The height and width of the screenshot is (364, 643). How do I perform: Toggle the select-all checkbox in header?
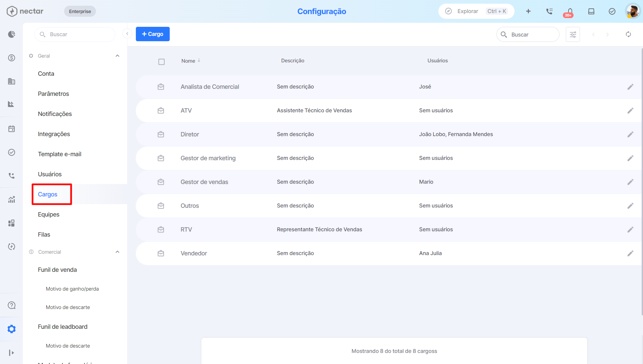pyautogui.click(x=161, y=62)
